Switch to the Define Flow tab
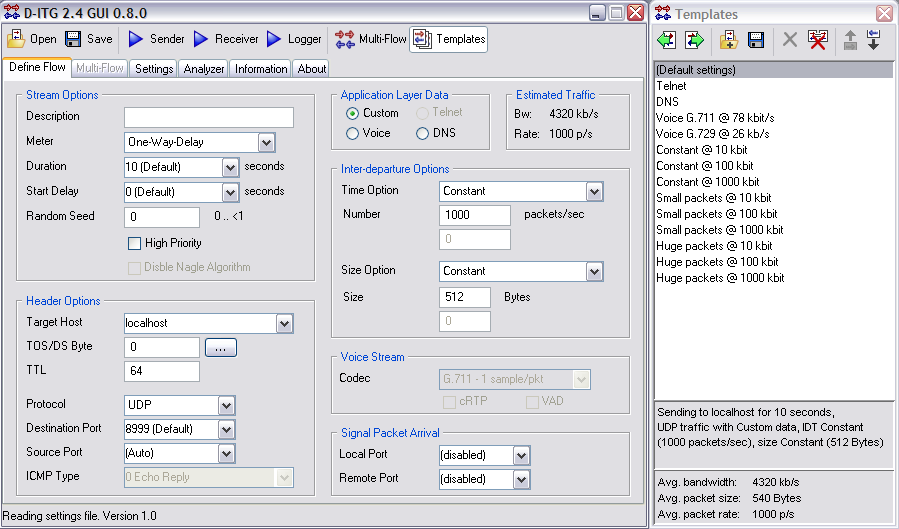 (x=37, y=67)
